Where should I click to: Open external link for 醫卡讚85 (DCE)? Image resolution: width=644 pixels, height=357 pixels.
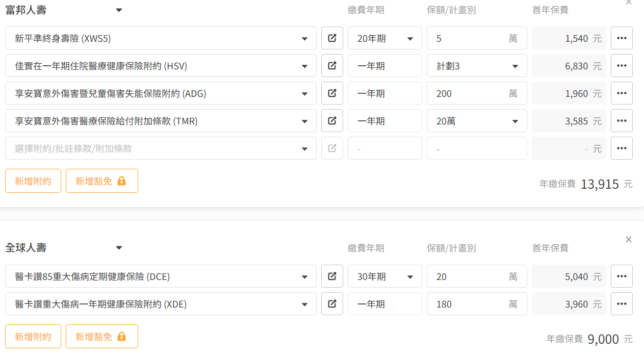pyautogui.click(x=332, y=276)
